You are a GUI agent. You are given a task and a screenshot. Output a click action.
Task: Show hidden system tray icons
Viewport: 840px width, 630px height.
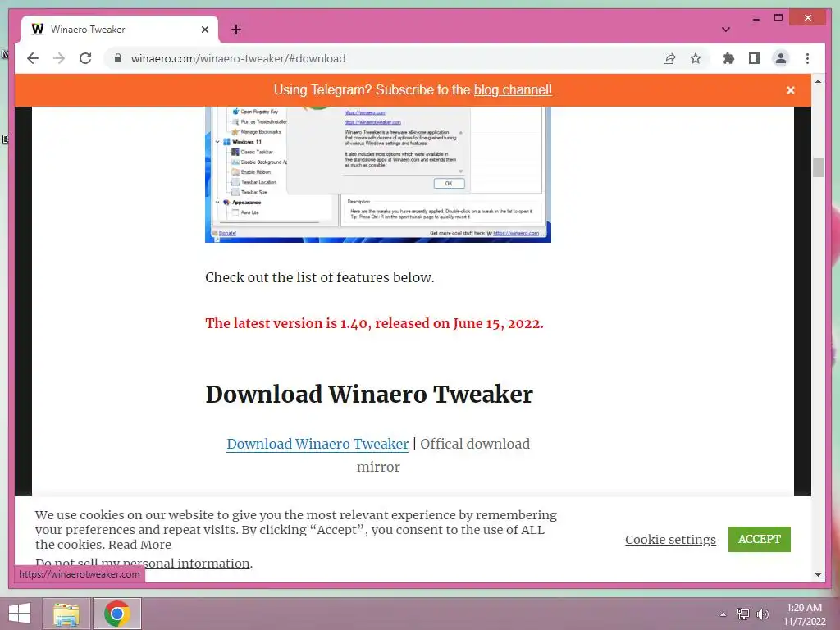click(x=723, y=614)
